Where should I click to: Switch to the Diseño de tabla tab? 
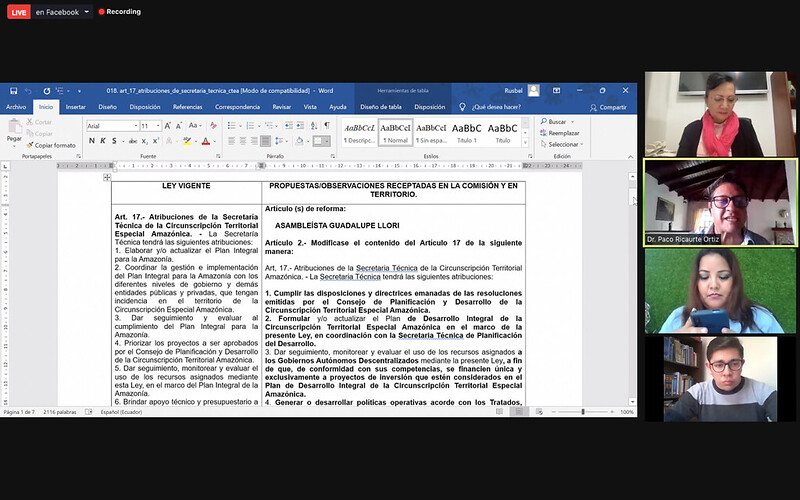pos(381,107)
